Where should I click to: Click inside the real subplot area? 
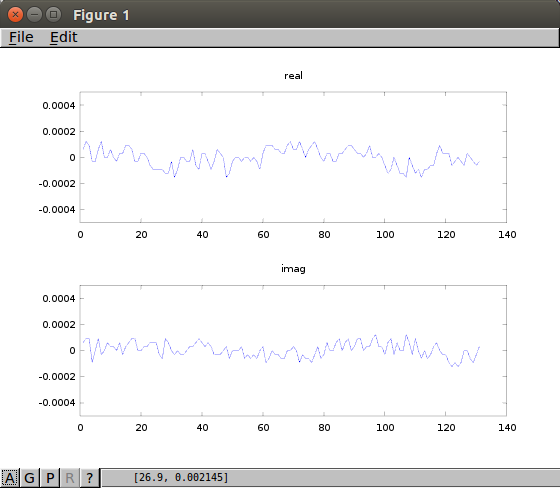(293, 157)
